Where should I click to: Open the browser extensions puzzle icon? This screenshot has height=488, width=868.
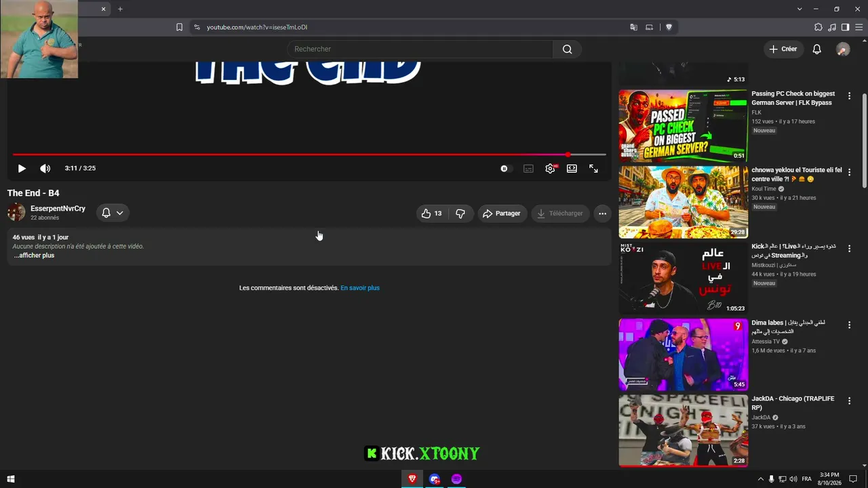(818, 27)
